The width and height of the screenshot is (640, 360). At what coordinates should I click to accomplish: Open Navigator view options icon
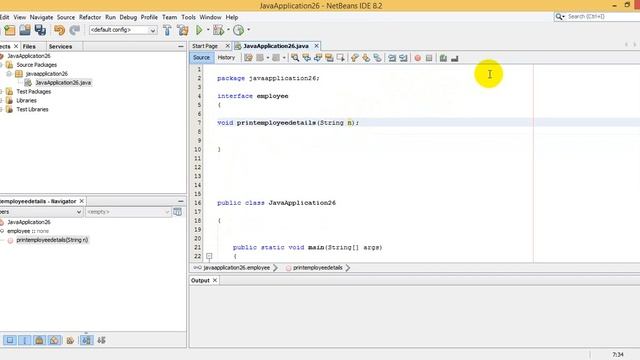click(x=178, y=212)
